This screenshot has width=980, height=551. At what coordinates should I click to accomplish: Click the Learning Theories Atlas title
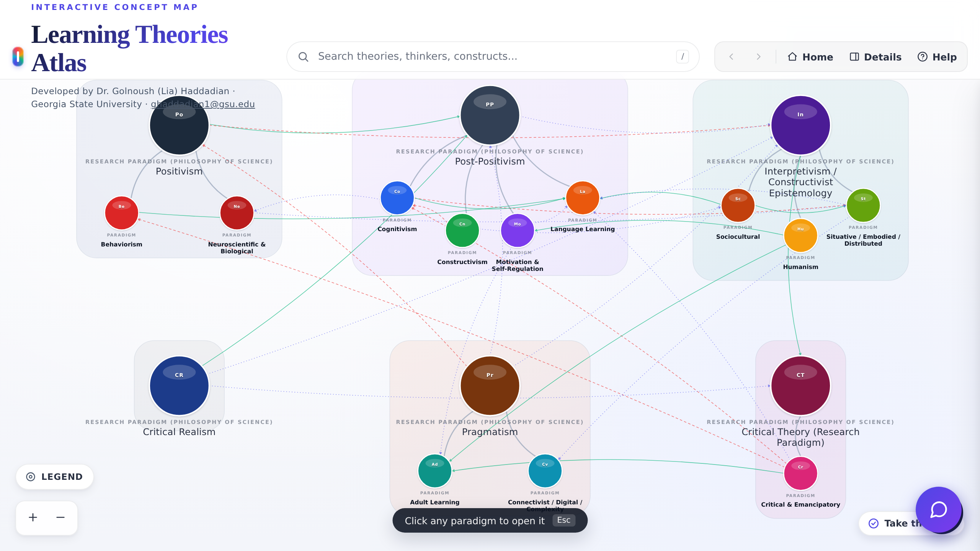tap(129, 49)
